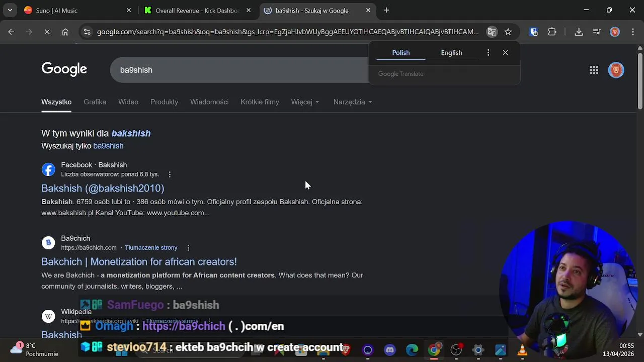Open Bakchich Monetization for african creators result
Image resolution: width=644 pixels, height=362 pixels.
[x=139, y=261]
